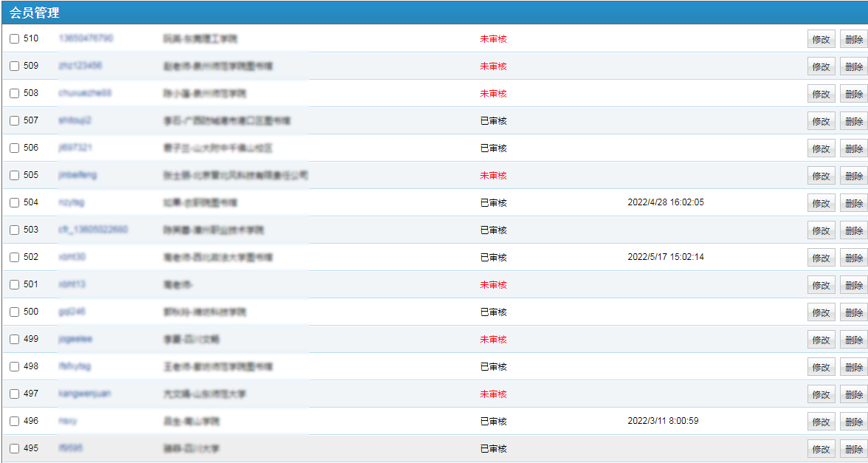Select the checkbox in row 507
Image resolution: width=868 pixels, height=463 pixels.
click(x=15, y=121)
